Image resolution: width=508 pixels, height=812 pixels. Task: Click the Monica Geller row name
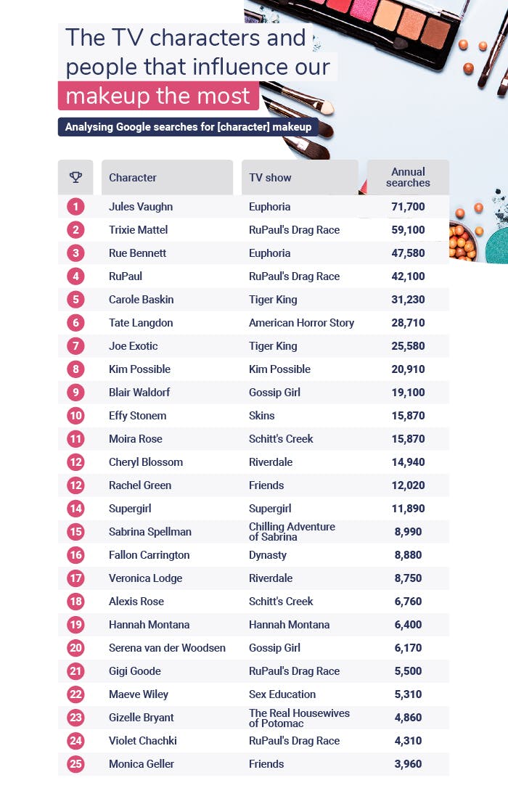[x=140, y=764]
